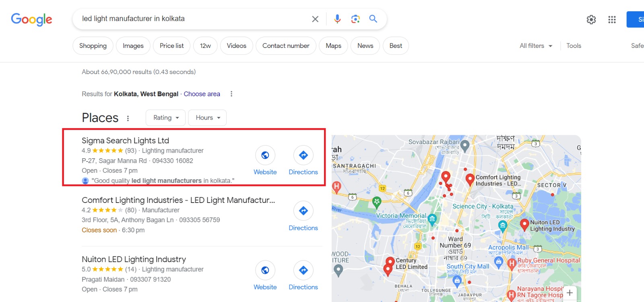Open Google Lens image search
644x302 pixels.
pos(355,19)
